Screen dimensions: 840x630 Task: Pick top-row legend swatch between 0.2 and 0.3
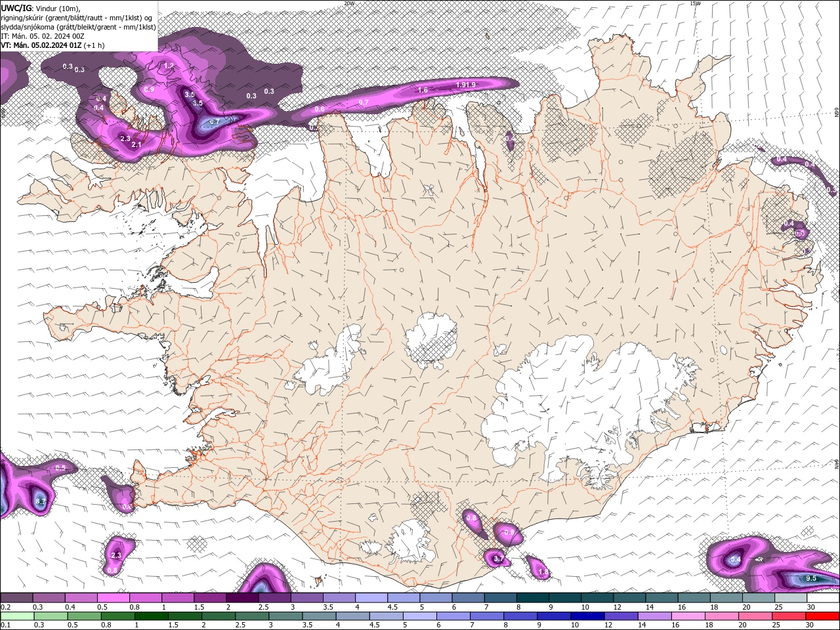[x=16, y=598]
